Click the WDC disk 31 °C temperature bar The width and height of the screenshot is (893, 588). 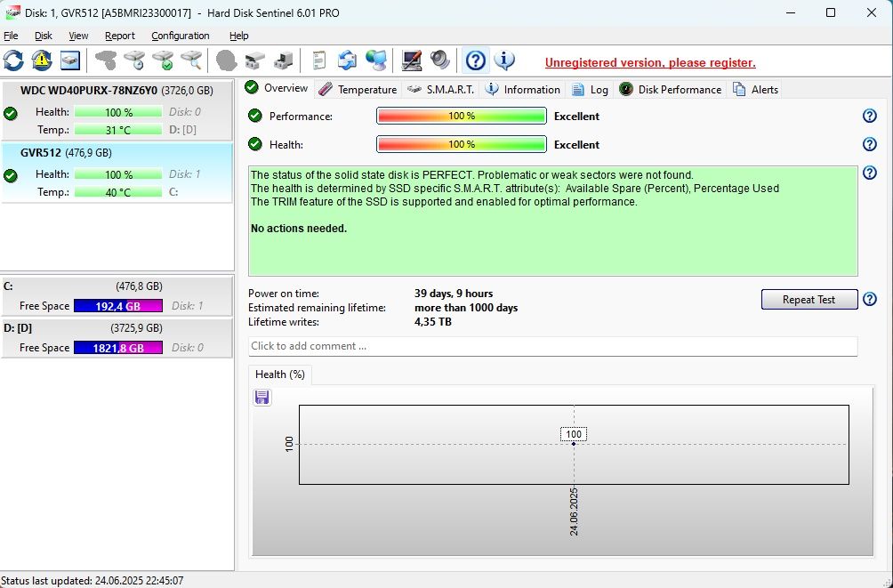click(x=118, y=130)
